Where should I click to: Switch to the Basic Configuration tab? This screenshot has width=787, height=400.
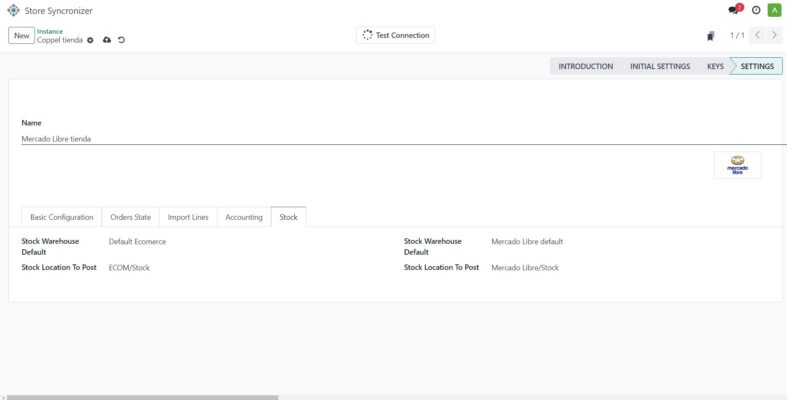click(62, 217)
